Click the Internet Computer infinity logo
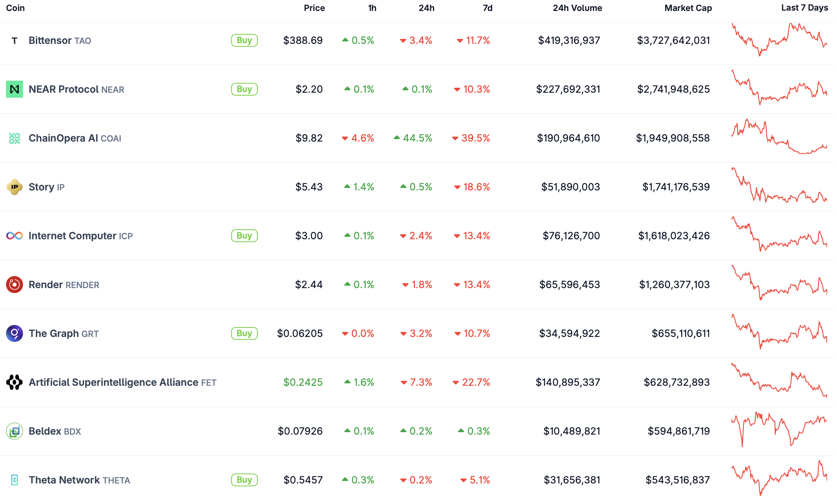 click(x=15, y=236)
